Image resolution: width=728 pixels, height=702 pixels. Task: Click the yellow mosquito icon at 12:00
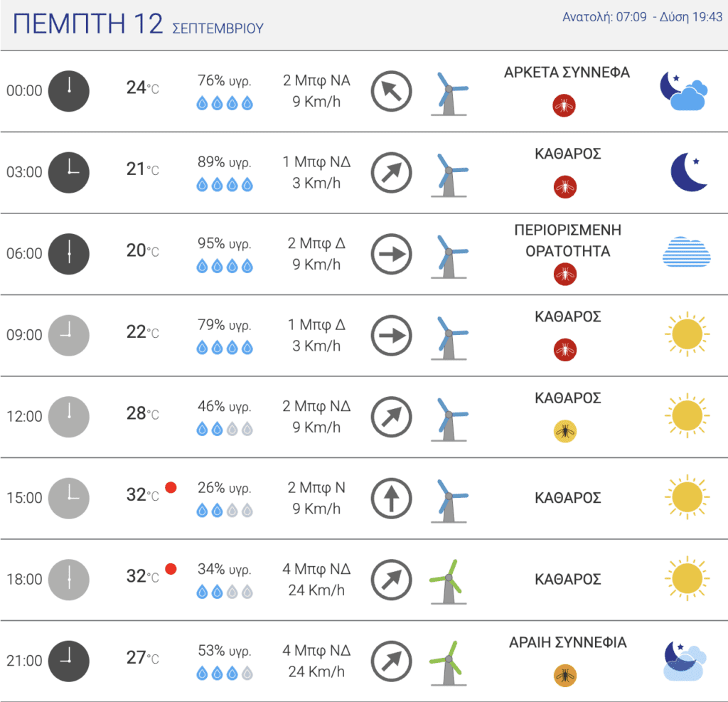coord(565,431)
